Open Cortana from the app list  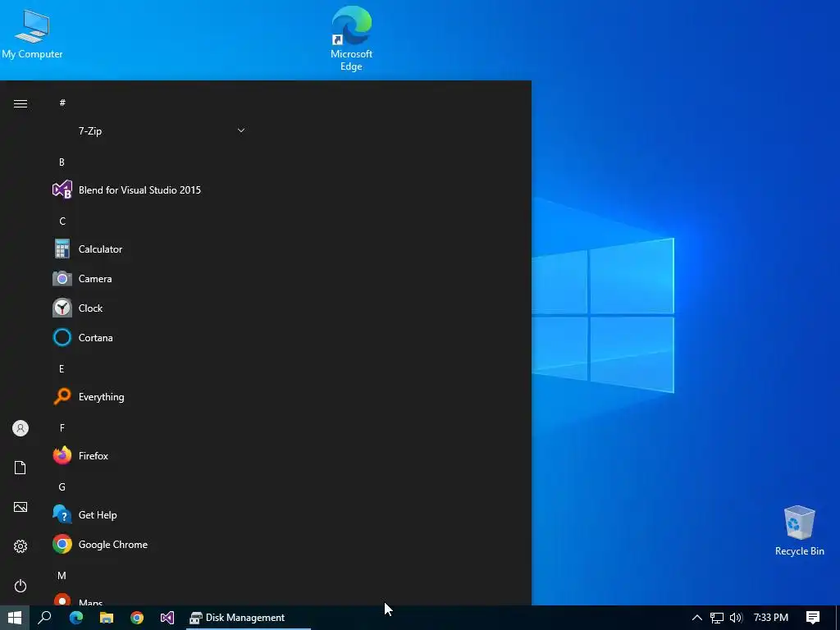coord(152,337)
